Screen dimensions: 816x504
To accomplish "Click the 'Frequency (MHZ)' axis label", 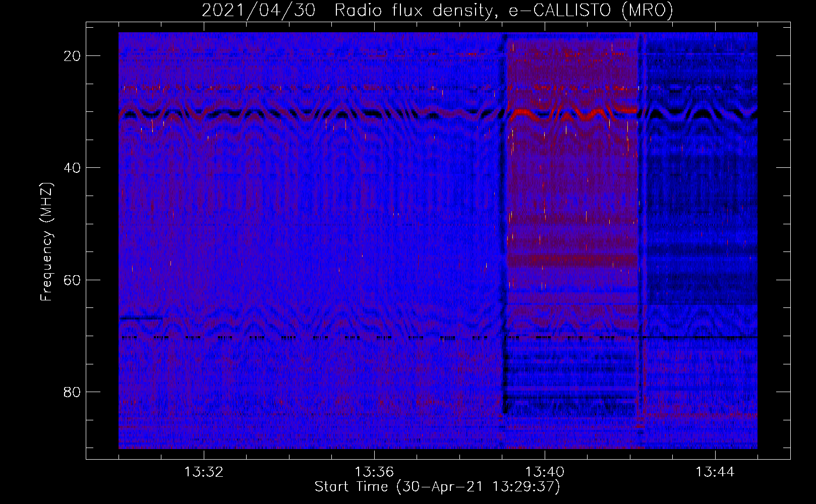I will pyautogui.click(x=46, y=242).
